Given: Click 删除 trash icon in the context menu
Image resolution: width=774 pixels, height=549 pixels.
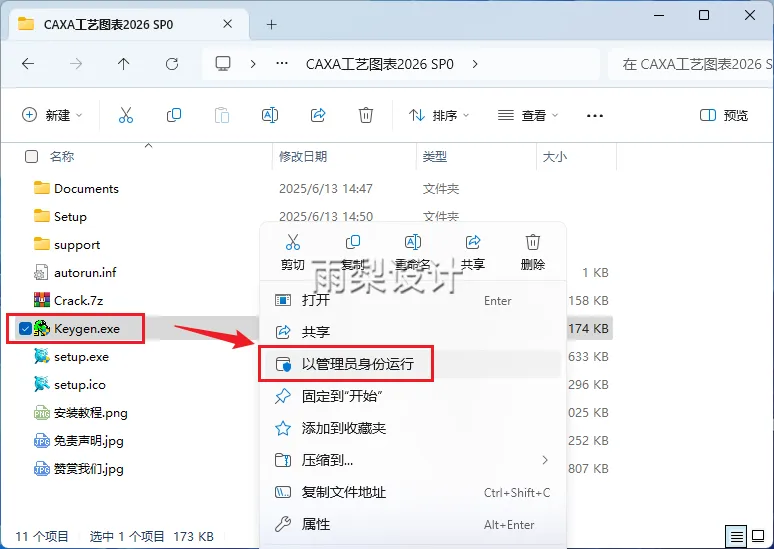Looking at the screenshot, I should pos(533,242).
